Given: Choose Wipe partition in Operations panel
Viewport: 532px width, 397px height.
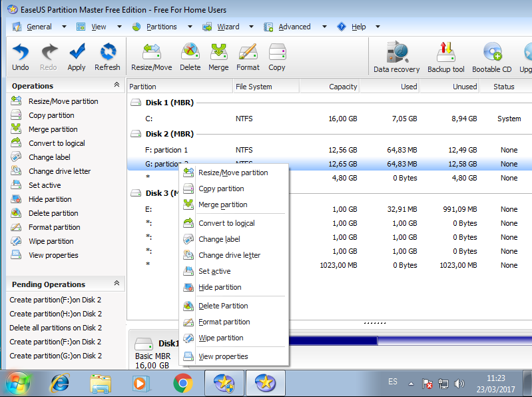Looking at the screenshot, I should pyautogui.click(x=42, y=241).
